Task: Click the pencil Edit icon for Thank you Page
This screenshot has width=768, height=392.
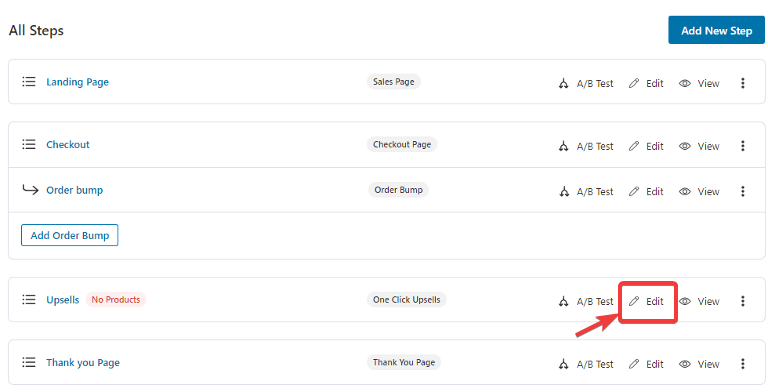Action: point(634,364)
